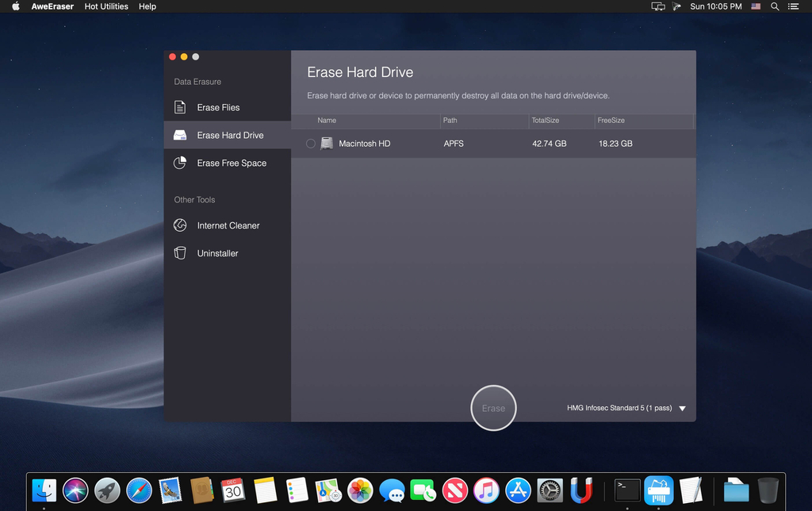Open the Help menu
Viewport: 812px width, 511px height.
coord(147,6)
